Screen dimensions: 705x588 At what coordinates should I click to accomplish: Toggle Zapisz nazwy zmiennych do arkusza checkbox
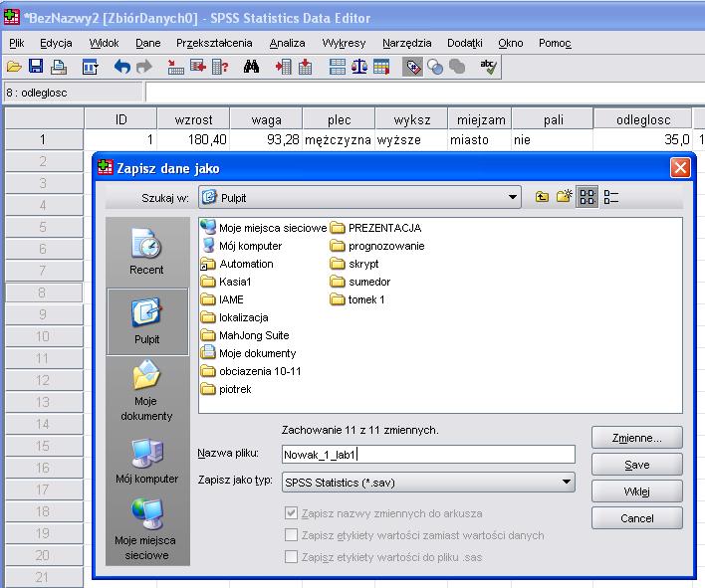292,513
